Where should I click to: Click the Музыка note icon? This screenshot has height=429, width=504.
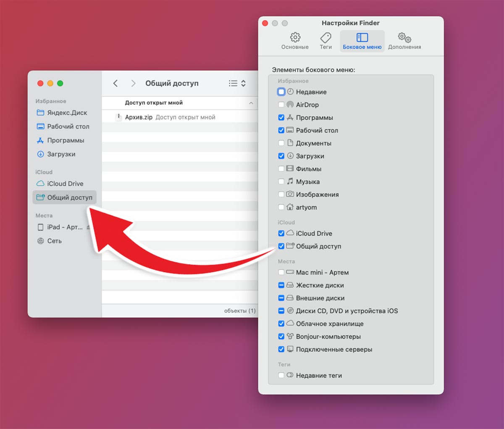290,181
